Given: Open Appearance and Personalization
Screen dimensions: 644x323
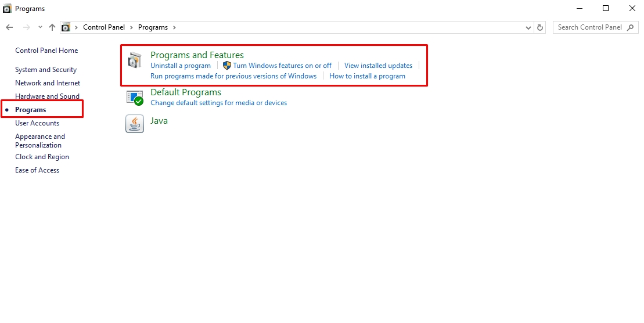Looking at the screenshot, I should tap(40, 141).
